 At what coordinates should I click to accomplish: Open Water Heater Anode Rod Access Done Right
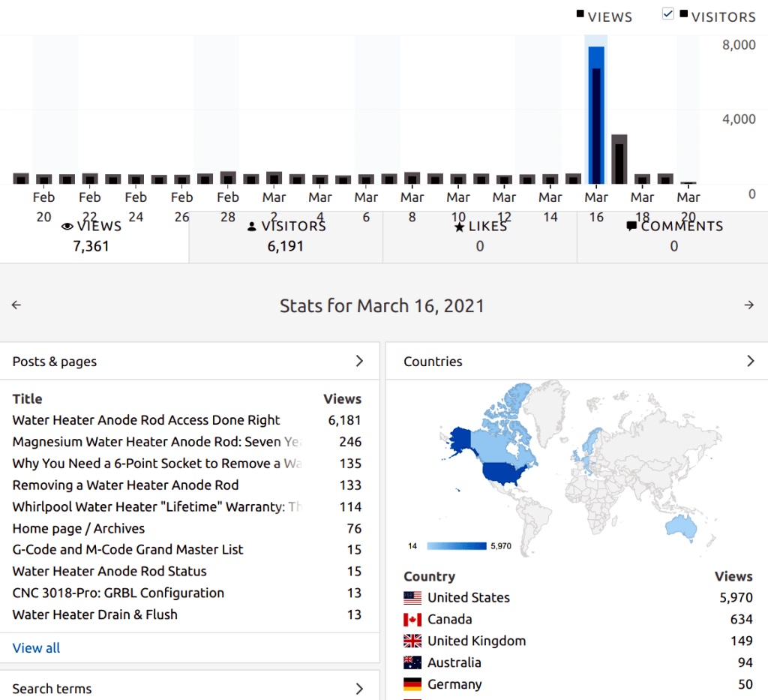click(x=146, y=420)
